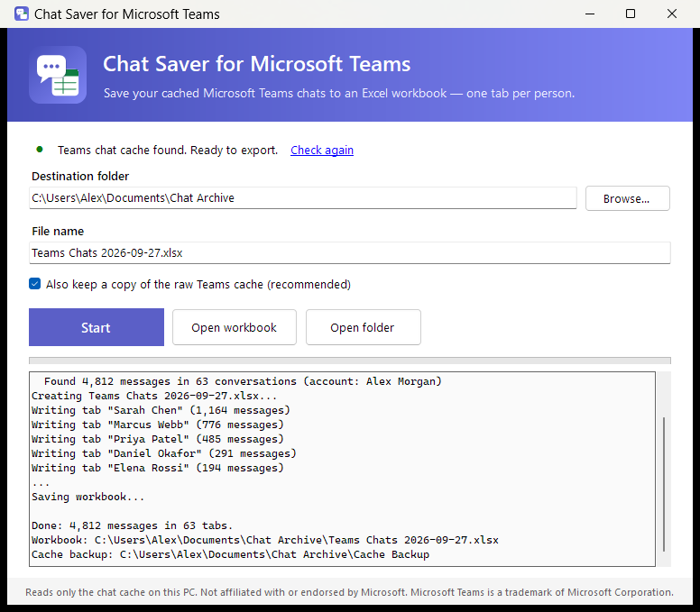
Task: Click the "Saving workbook..." log line
Action: pyautogui.click(x=87, y=497)
